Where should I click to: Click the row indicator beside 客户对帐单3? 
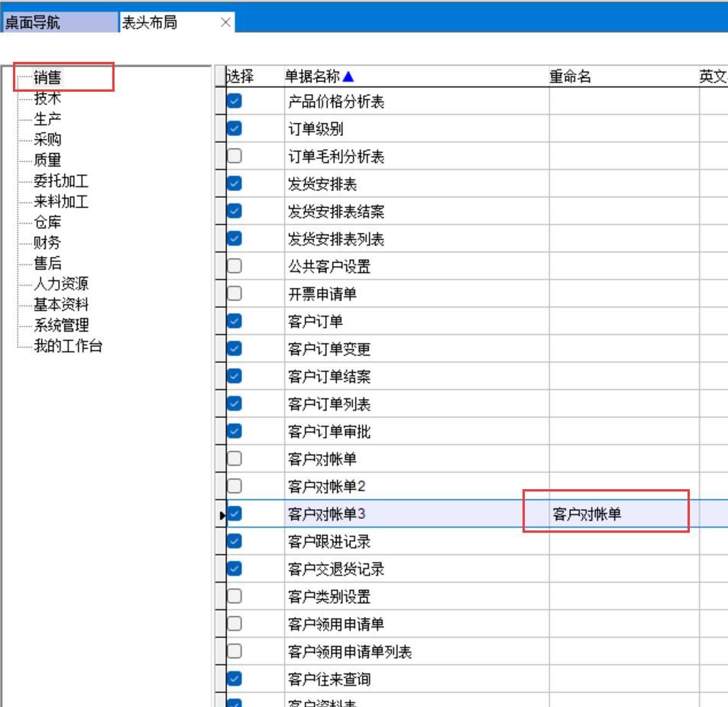(221, 514)
